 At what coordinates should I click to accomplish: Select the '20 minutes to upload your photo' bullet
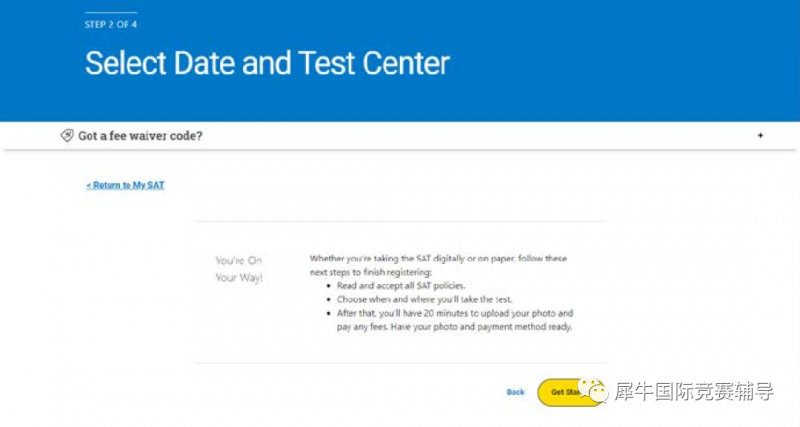tap(455, 313)
